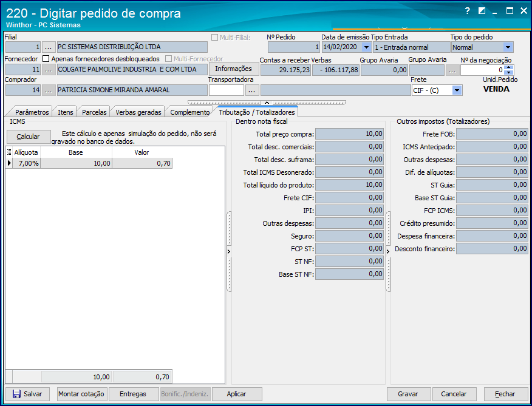Click Tipo Entrada field 1 - Entrada normal

pos(411,47)
